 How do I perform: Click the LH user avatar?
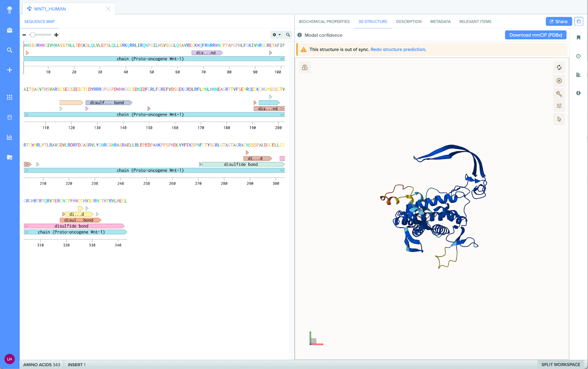click(x=9, y=359)
